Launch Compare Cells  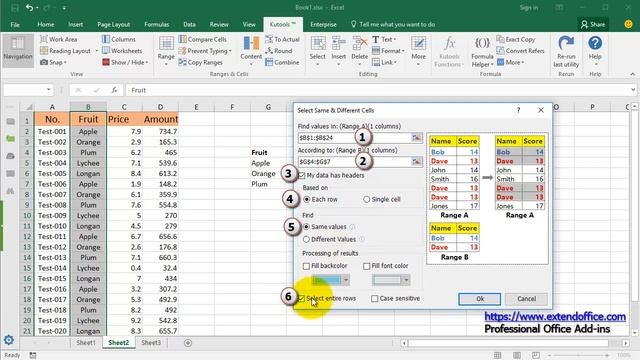(202, 39)
